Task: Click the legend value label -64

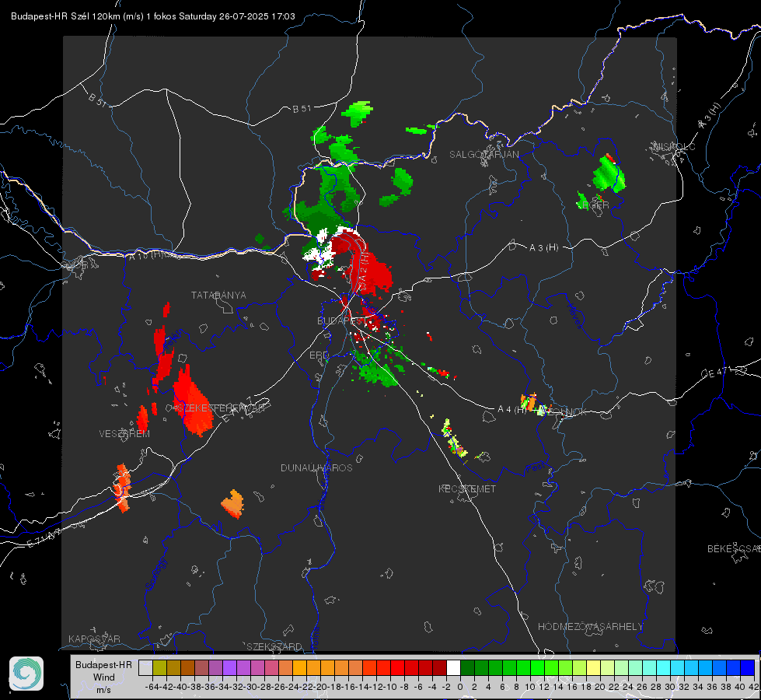Action: pos(152,687)
